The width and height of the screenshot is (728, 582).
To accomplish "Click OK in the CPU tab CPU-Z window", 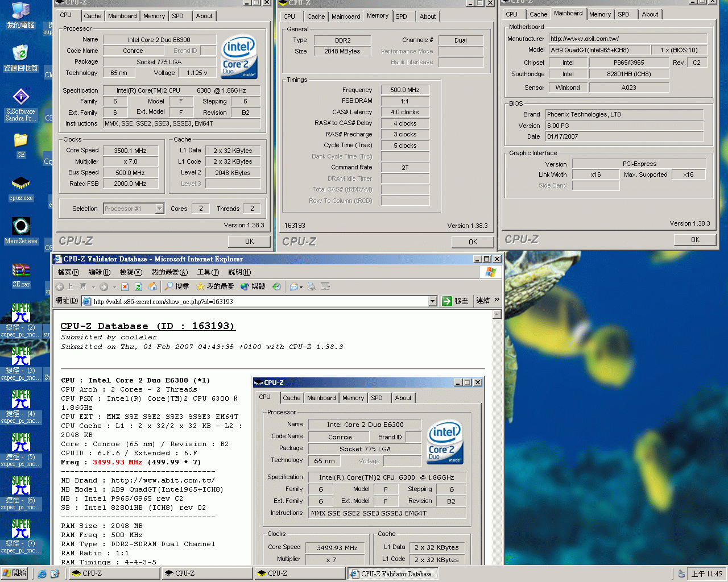I will (x=249, y=242).
